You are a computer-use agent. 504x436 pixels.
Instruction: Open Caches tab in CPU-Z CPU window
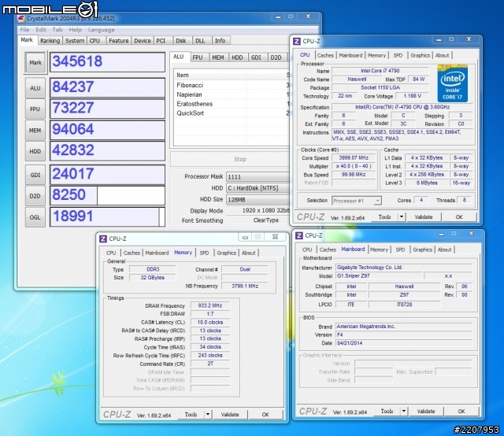tap(325, 55)
